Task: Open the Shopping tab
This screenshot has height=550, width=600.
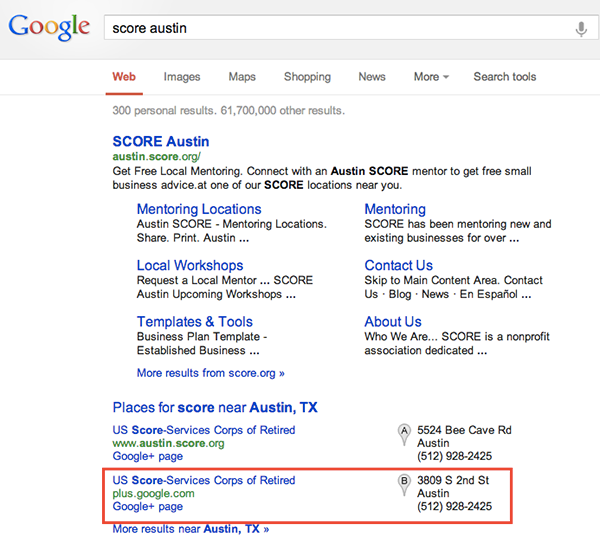Action: point(307,77)
